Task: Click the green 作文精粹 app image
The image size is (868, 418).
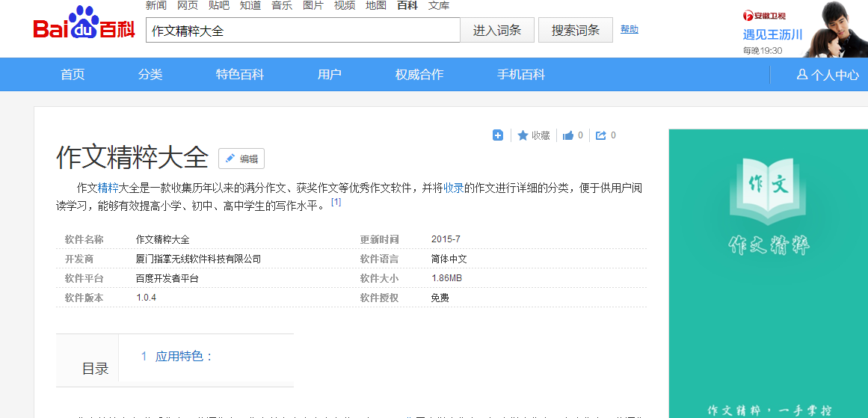Action: coord(769,274)
